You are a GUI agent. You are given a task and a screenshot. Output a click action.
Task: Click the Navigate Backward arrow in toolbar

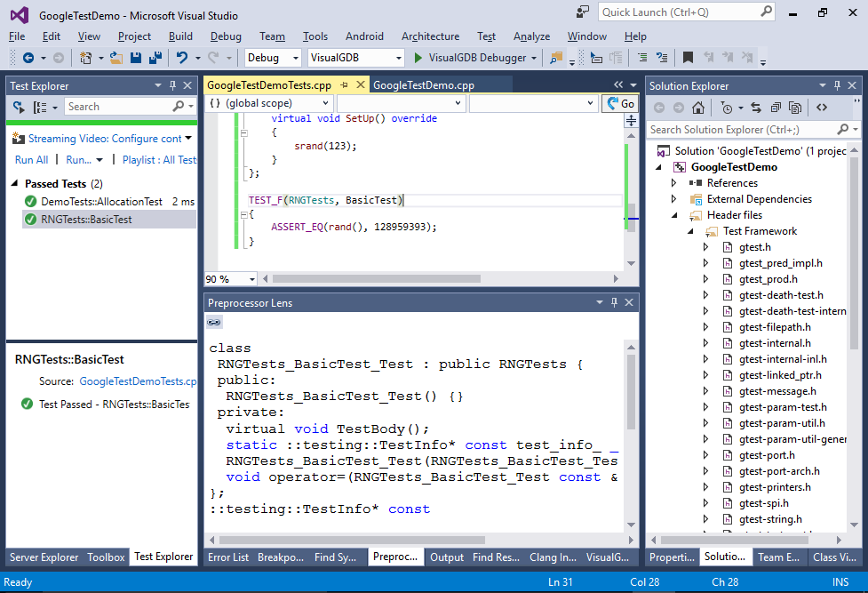tap(28, 58)
